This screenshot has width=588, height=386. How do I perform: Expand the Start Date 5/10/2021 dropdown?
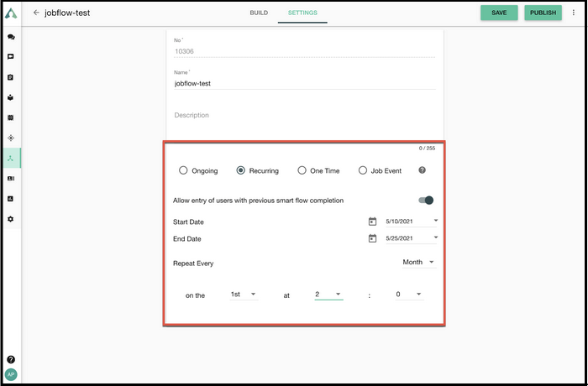click(x=412, y=222)
